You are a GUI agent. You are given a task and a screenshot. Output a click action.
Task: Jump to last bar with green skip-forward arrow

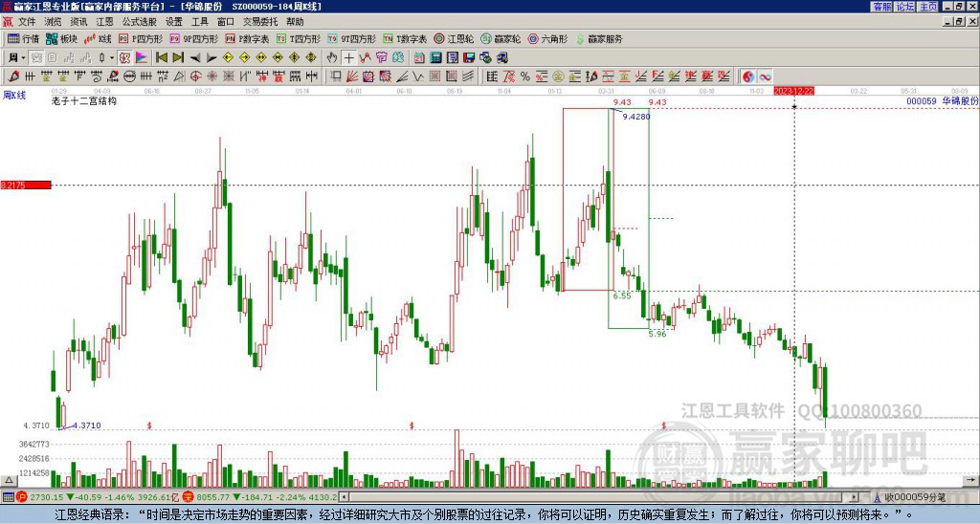pyautogui.click(x=178, y=57)
